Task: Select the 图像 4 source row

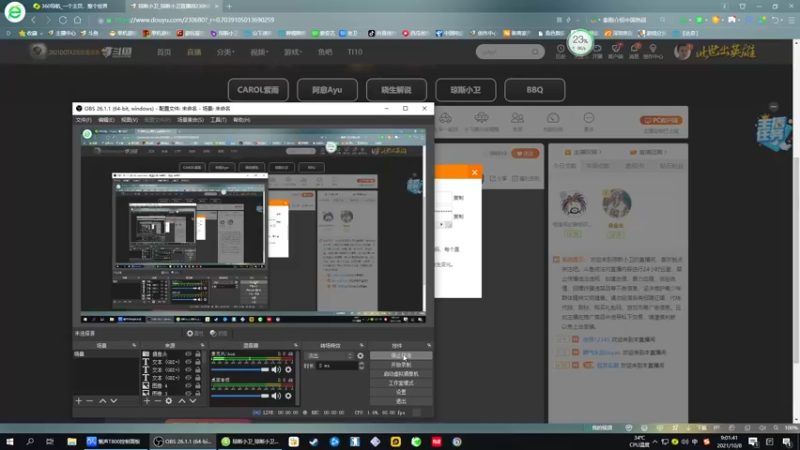Action: click(x=172, y=386)
